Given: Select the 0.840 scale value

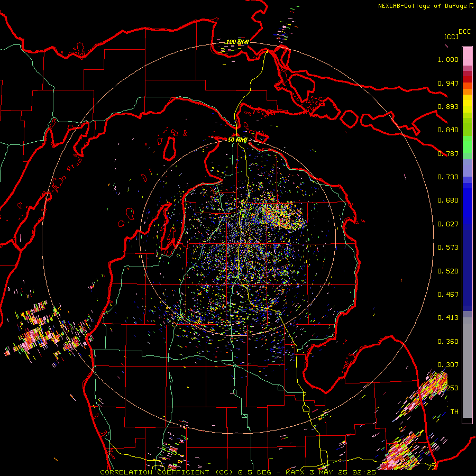Looking at the screenshot, I should (448, 130).
